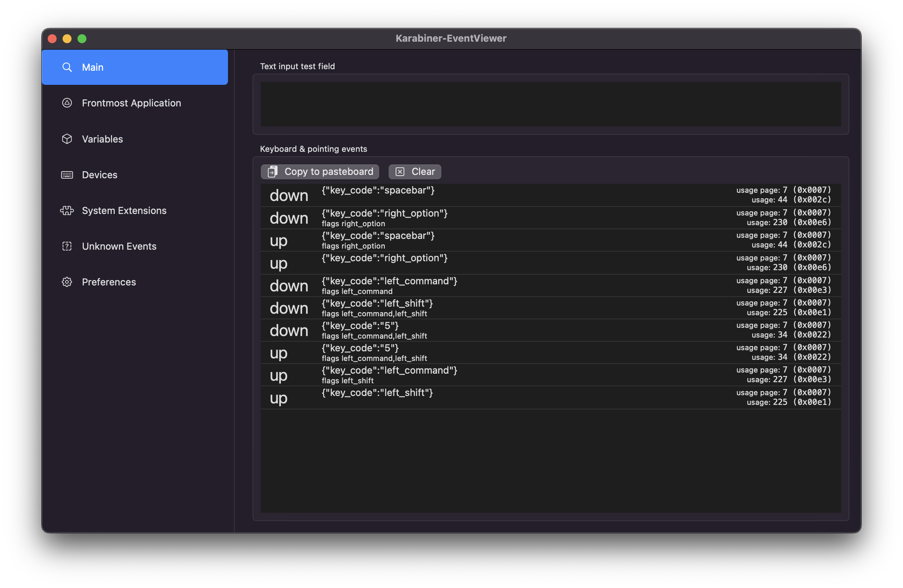
Task: Click the X icon on Clear button
Action: pos(400,172)
